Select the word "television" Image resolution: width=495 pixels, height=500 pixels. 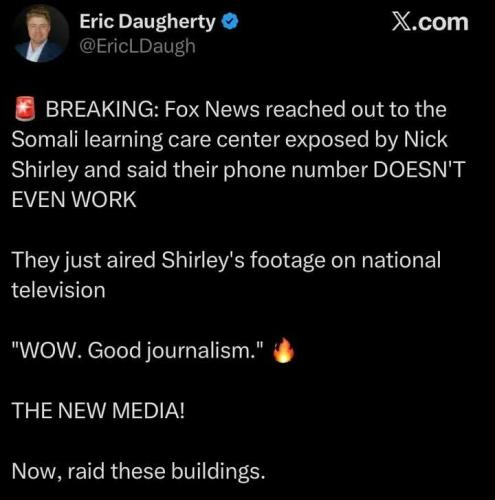pyautogui.click(x=58, y=290)
